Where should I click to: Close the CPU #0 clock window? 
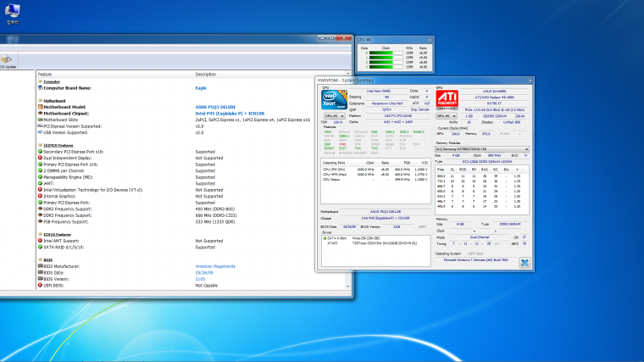pyautogui.click(x=430, y=40)
